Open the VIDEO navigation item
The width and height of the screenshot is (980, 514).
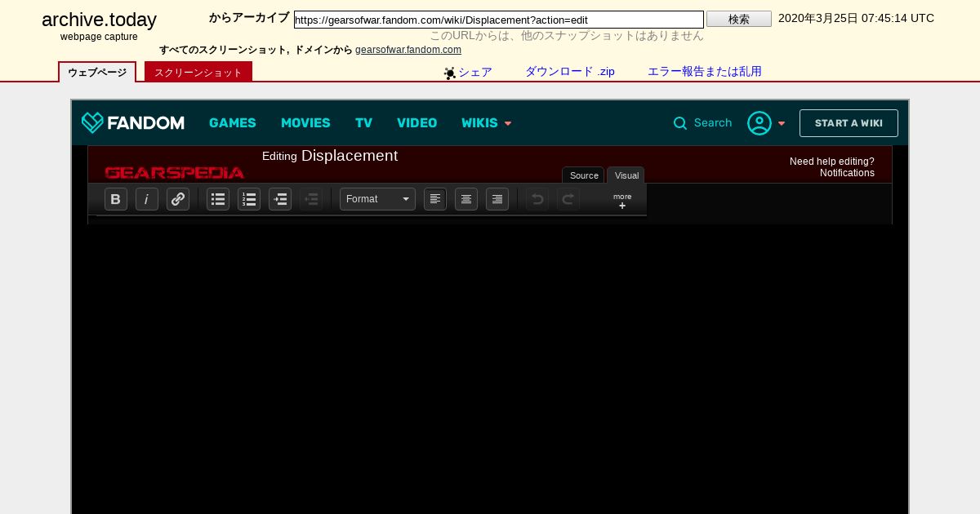tap(417, 122)
